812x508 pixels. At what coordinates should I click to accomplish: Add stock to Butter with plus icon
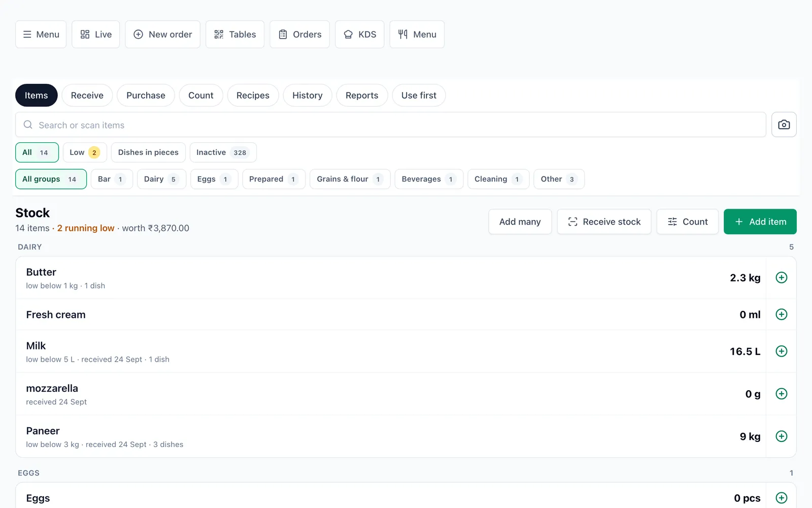(x=782, y=277)
